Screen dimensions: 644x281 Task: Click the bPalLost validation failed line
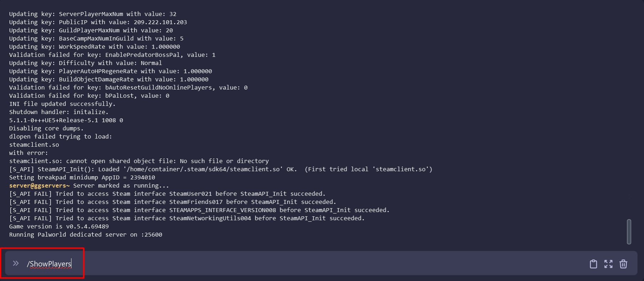pyautogui.click(x=89, y=96)
